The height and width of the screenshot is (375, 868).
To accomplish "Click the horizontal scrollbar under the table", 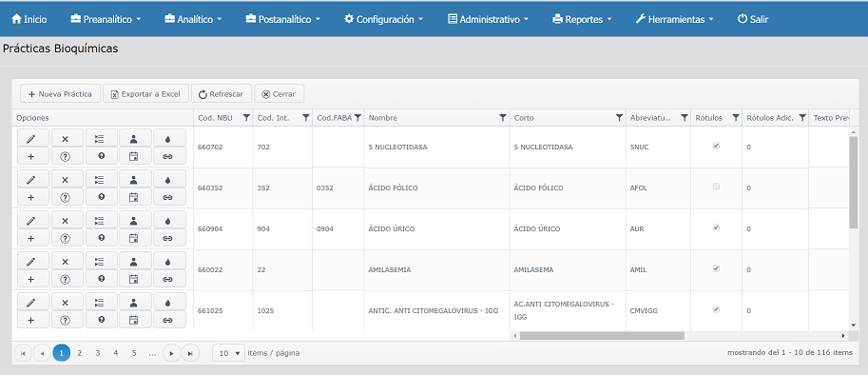I will click(x=602, y=336).
